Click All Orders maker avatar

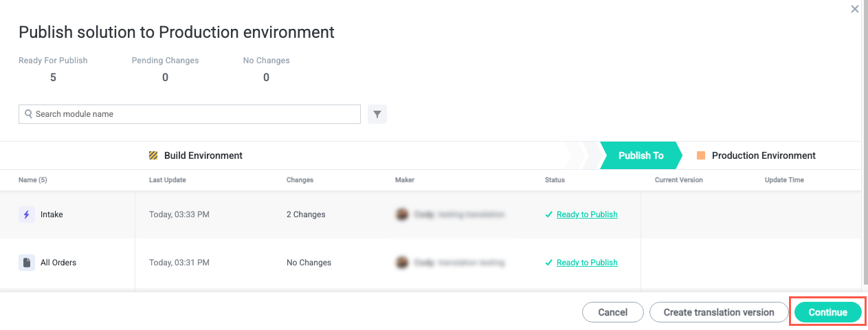pyautogui.click(x=402, y=263)
